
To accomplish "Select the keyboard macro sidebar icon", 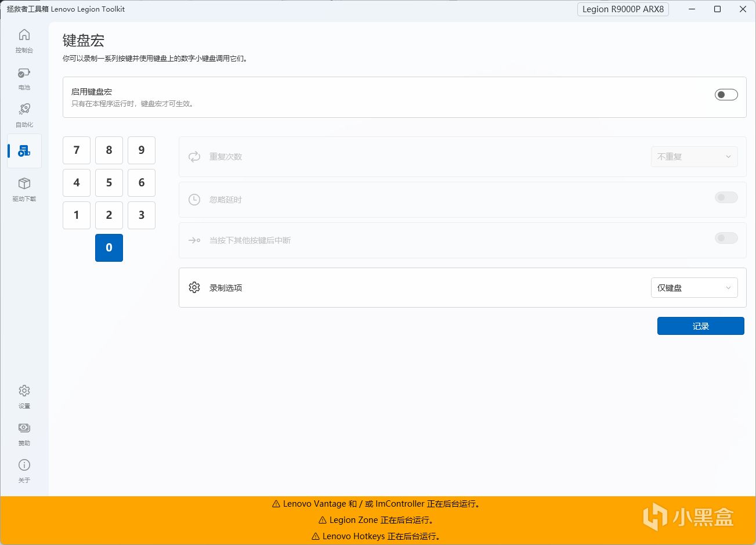I will point(24,151).
